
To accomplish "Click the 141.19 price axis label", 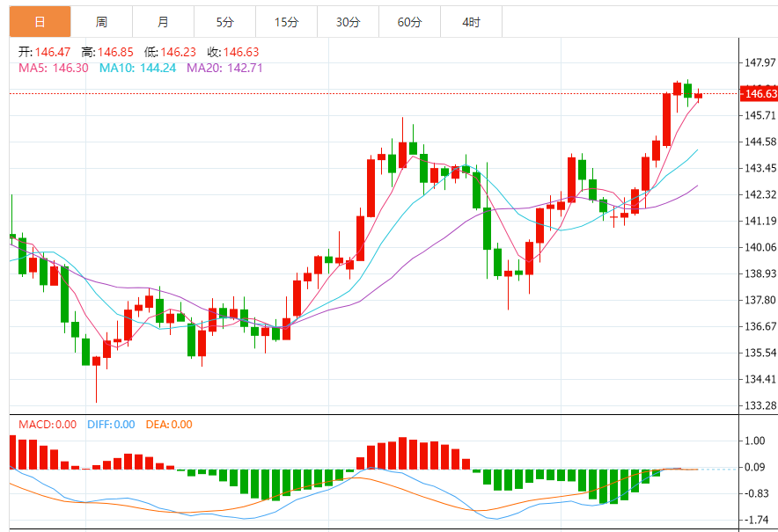I will click(760, 221).
